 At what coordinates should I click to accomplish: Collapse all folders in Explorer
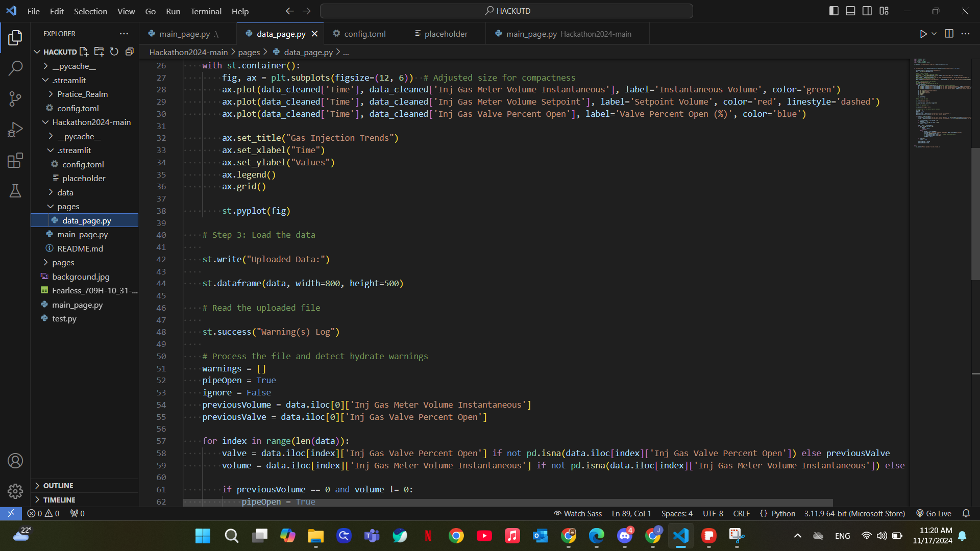(130, 52)
